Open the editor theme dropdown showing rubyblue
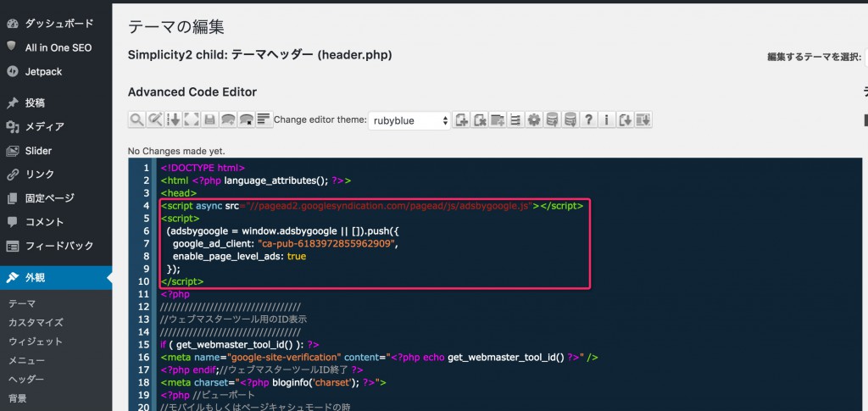This screenshot has height=411, width=868. click(x=409, y=120)
